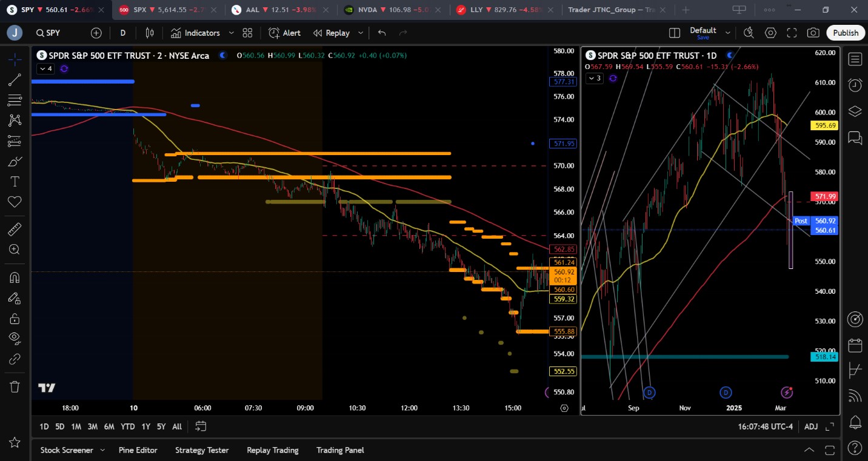Image resolution: width=868 pixels, height=461 pixels.
Task: Open the Pine Editor tab
Action: coord(138,450)
